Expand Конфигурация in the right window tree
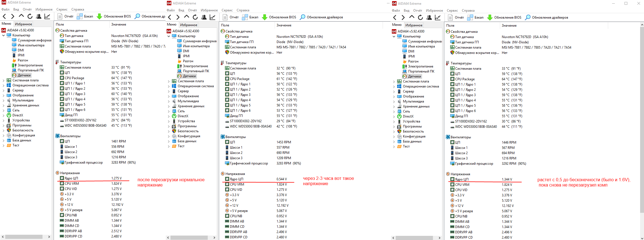This screenshot has width=644, height=240. 394,136
